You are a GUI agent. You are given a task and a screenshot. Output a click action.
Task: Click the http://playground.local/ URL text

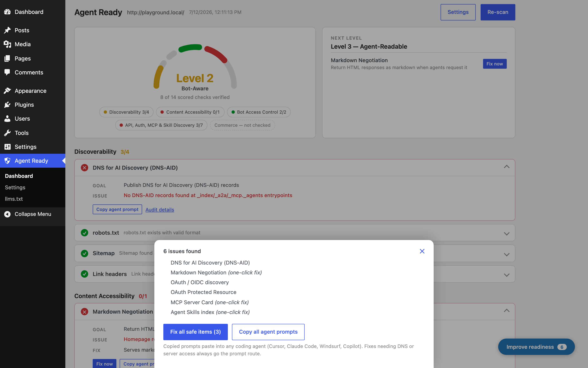pyautogui.click(x=156, y=12)
